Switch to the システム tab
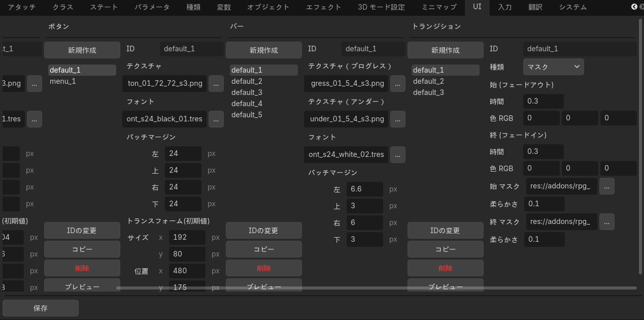The height and width of the screenshot is (320, 644). (x=573, y=7)
